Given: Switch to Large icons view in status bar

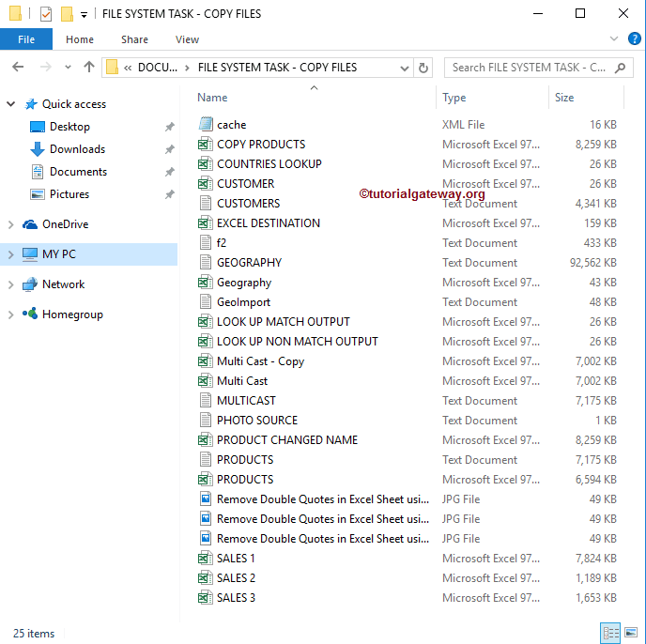Looking at the screenshot, I should click(x=631, y=633).
